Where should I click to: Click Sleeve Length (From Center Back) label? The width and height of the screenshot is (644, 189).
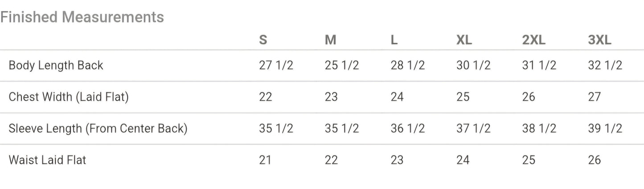click(98, 128)
